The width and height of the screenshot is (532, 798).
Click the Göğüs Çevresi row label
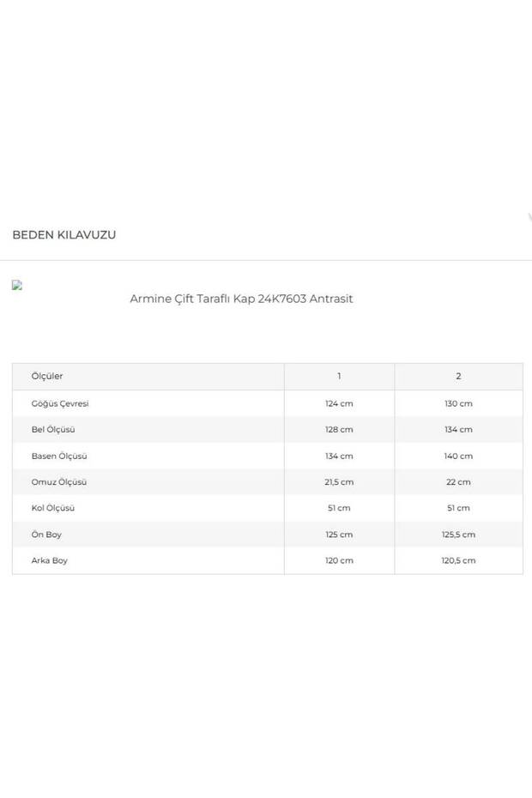(60, 403)
